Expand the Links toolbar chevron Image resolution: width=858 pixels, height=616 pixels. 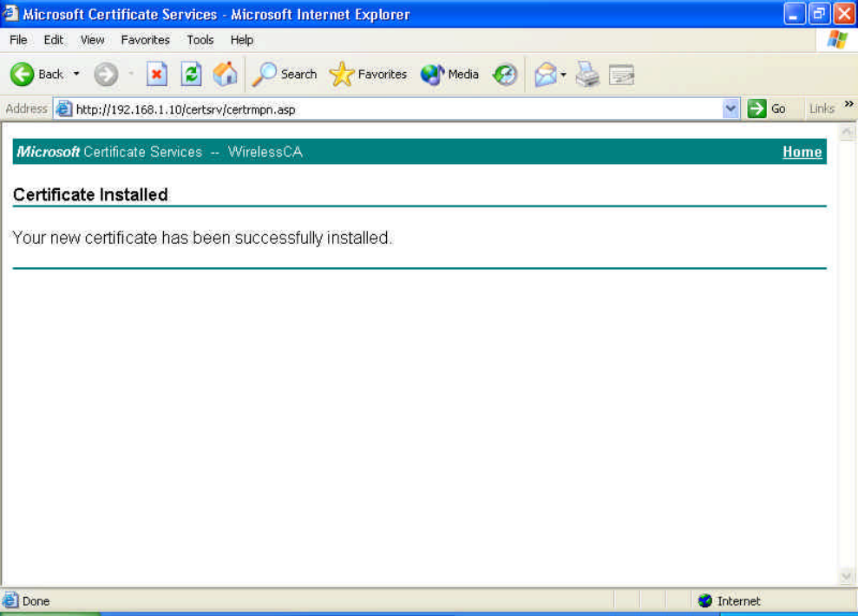coord(848,104)
